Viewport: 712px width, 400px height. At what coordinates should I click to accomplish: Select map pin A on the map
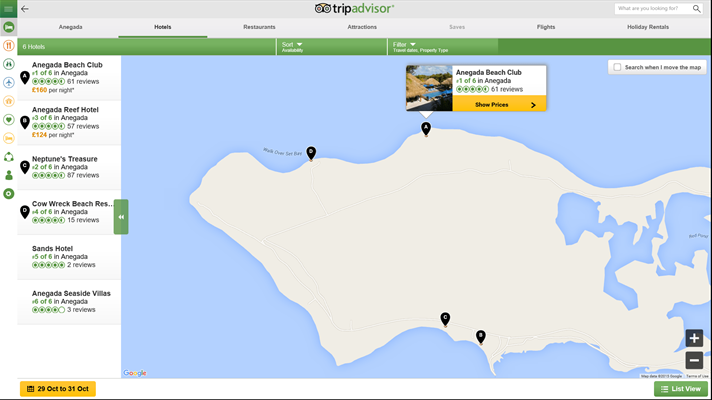coord(426,128)
